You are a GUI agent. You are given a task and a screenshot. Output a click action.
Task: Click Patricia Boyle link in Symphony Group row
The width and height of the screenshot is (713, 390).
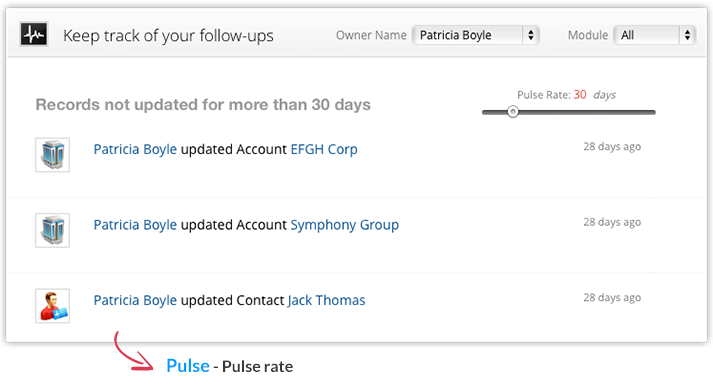(x=135, y=225)
